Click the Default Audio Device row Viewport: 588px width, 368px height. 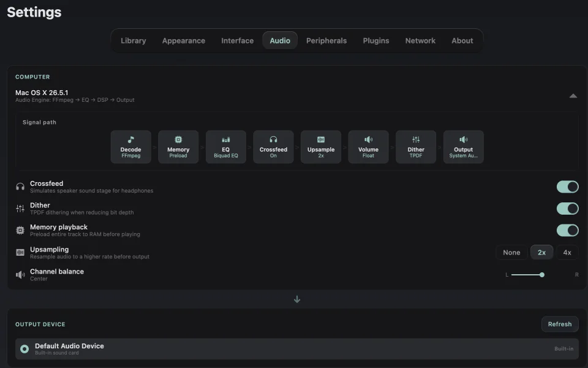point(297,349)
